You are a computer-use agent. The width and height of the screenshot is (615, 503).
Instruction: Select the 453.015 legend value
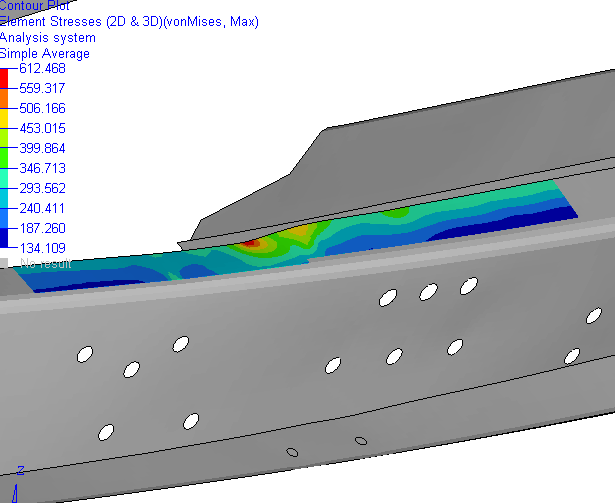[x=42, y=128]
